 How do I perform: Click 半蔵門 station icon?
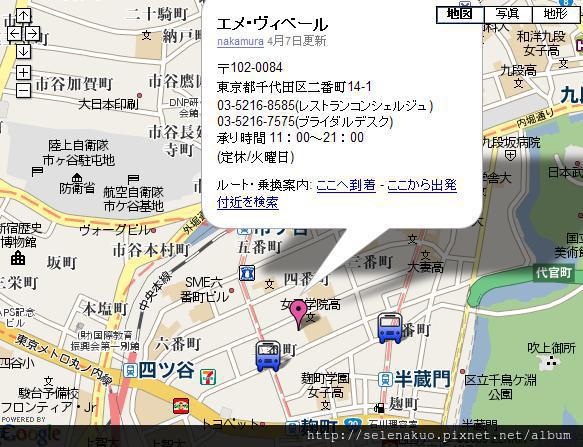[x=385, y=379]
